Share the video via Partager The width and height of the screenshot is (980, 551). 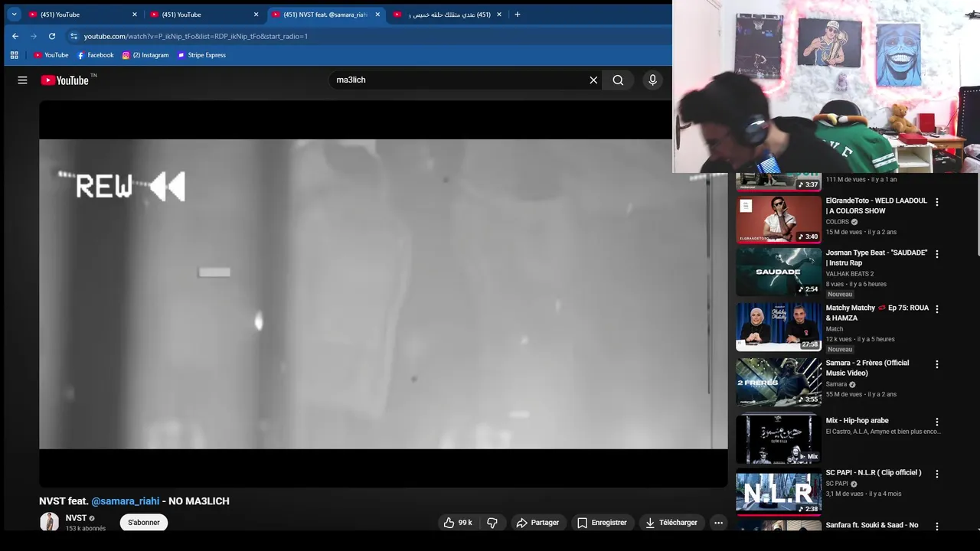pyautogui.click(x=538, y=523)
